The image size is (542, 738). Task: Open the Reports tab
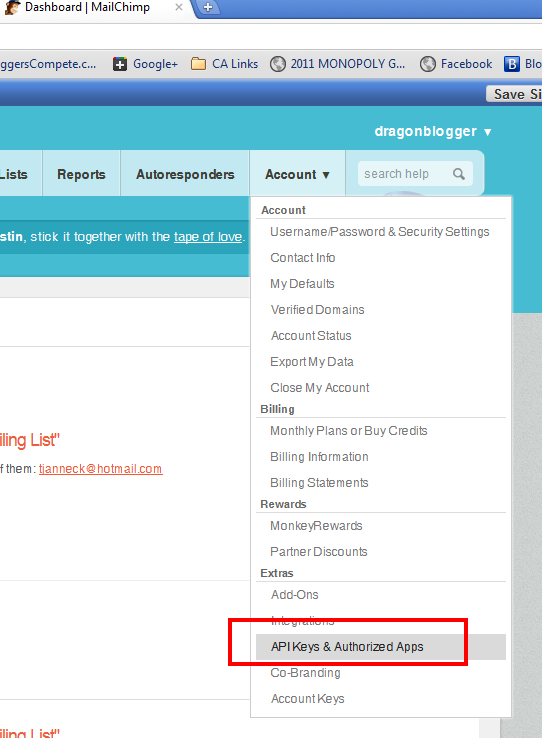[81, 174]
